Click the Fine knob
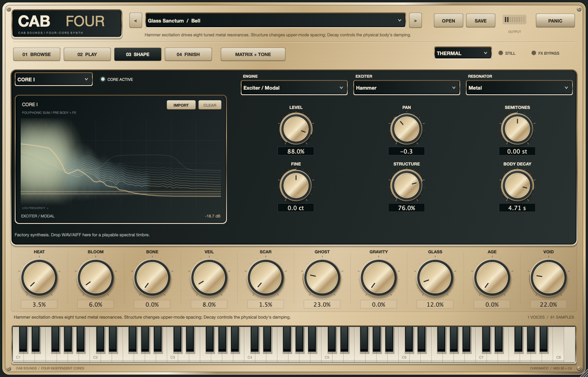 [x=296, y=185]
